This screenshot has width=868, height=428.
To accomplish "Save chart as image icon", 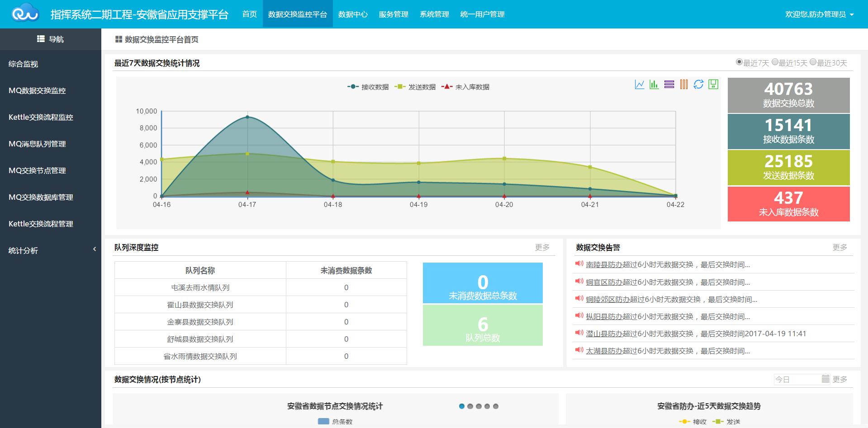I will coord(713,84).
